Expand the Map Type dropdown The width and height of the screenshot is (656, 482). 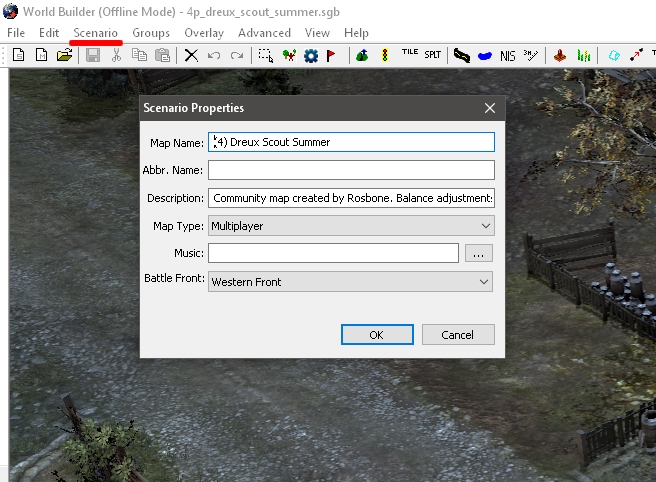coord(351,226)
